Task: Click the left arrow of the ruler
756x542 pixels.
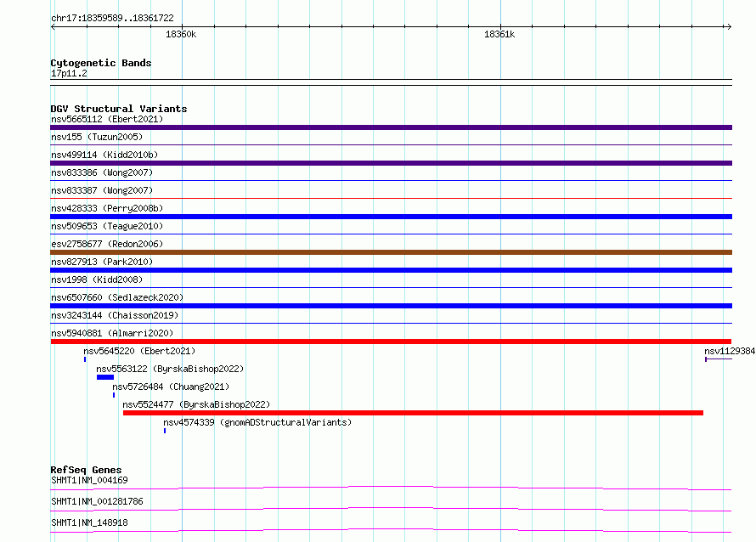Action: click(x=53, y=27)
